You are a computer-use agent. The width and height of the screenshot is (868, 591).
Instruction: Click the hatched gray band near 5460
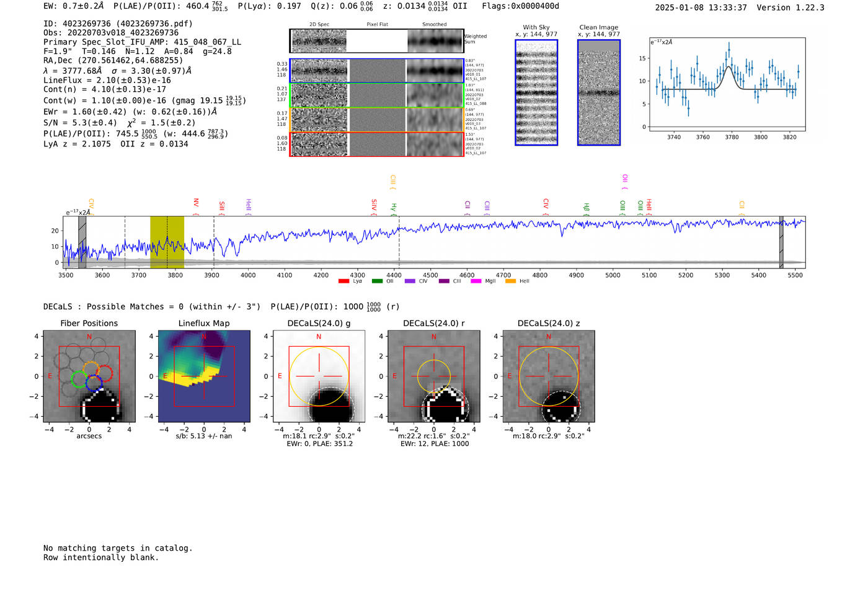point(781,242)
